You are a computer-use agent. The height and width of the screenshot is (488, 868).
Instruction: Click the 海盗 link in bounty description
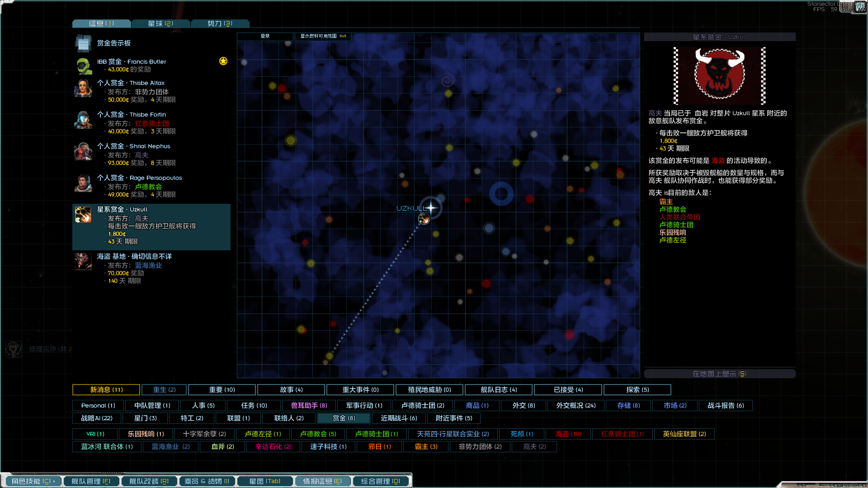[x=718, y=161]
